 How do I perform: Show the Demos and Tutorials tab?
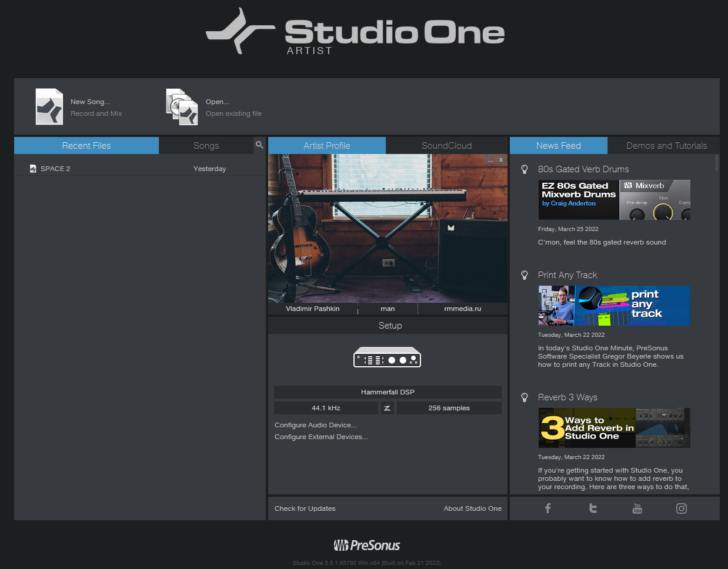[x=666, y=146]
